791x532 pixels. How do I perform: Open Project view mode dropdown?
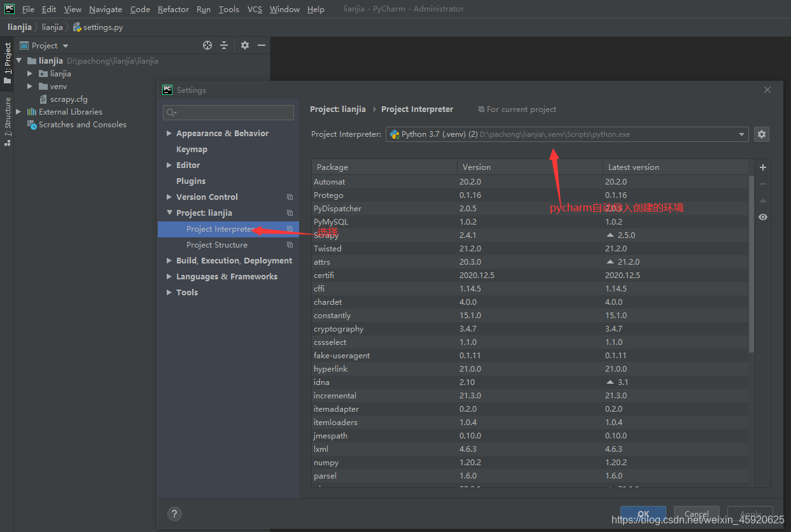click(x=66, y=46)
